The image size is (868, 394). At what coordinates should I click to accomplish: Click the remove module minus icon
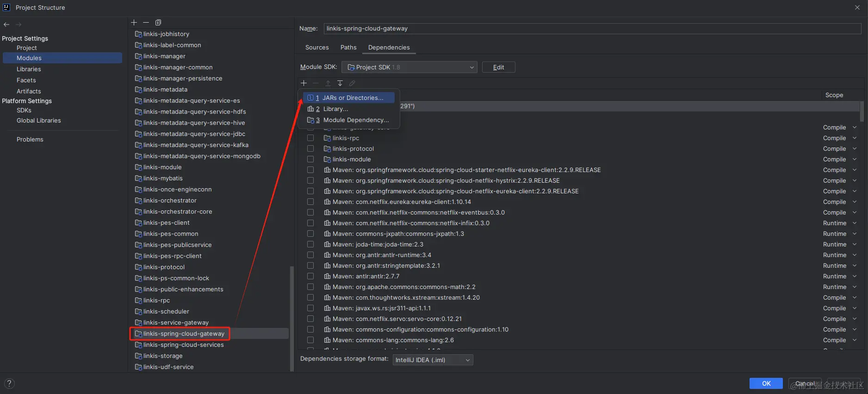click(x=146, y=22)
